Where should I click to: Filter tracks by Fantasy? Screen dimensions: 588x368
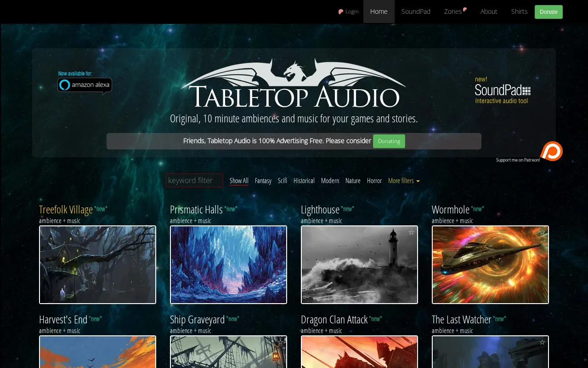[x=263, y=181]
